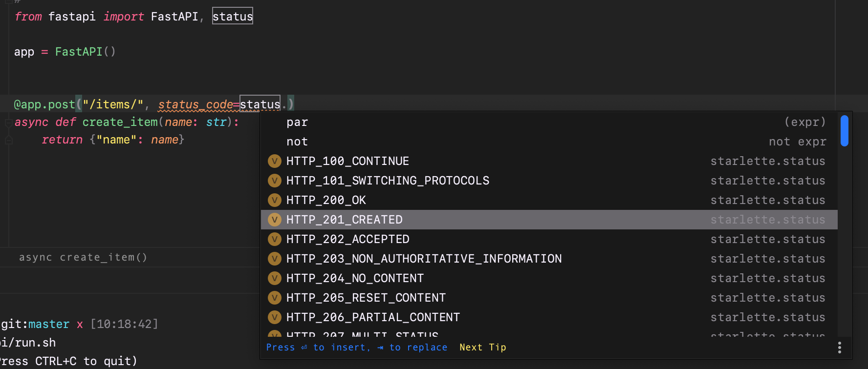Screen dimensions: 868x369
Task: Click 'status' in the import line
Action: click(233, 16)
